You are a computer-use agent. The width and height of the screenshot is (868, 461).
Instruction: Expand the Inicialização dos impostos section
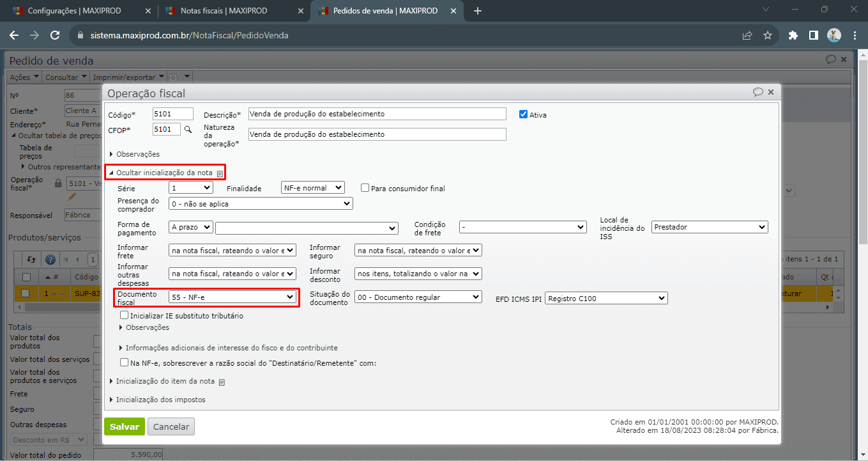[x=160, y=400]
